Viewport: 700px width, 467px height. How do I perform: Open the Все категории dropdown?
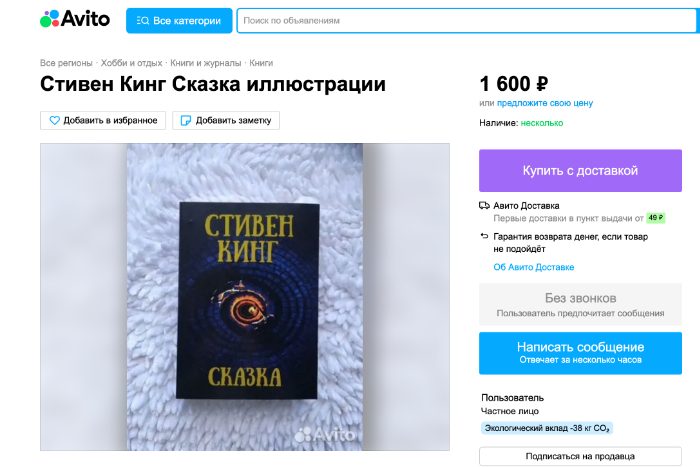179,21
